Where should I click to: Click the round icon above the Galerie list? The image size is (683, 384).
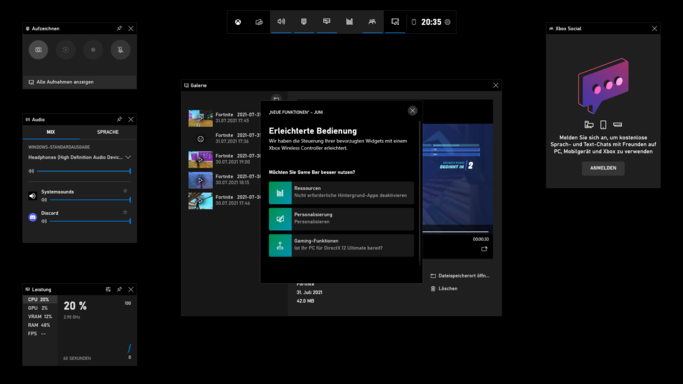pyautogui.click(x=276, y=98)
